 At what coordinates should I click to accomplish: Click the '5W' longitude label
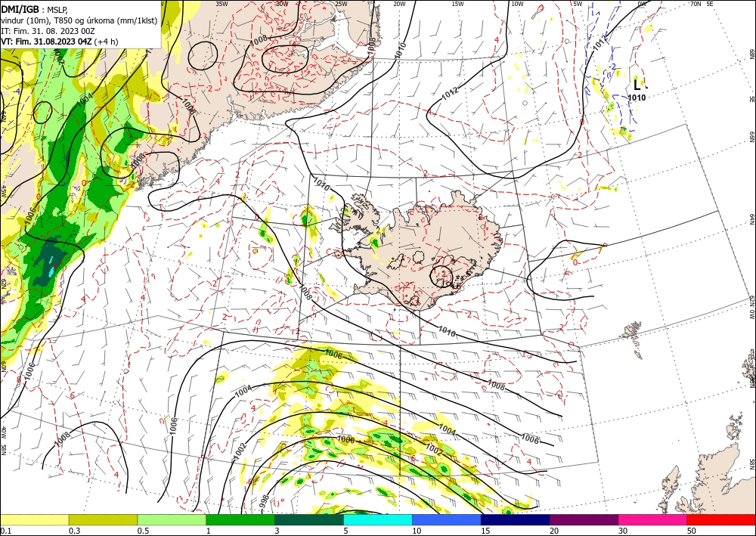pos(578,3)
